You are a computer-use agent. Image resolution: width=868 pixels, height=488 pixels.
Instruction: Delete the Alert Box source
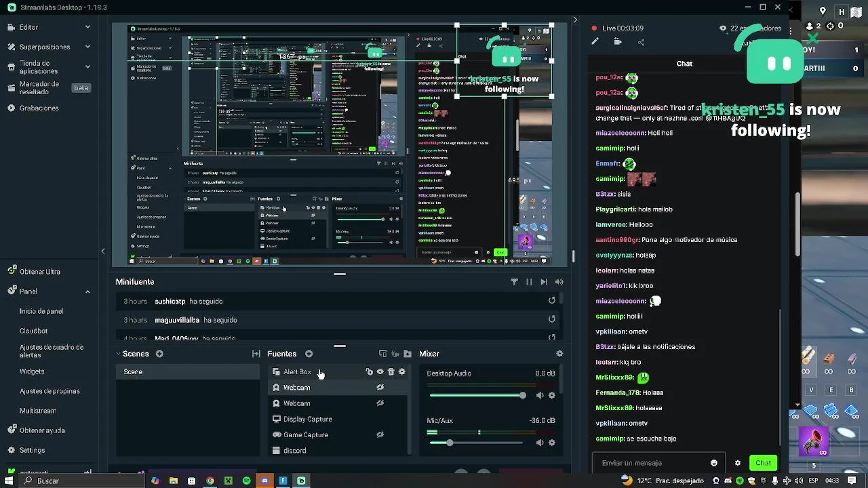[391, 371]
